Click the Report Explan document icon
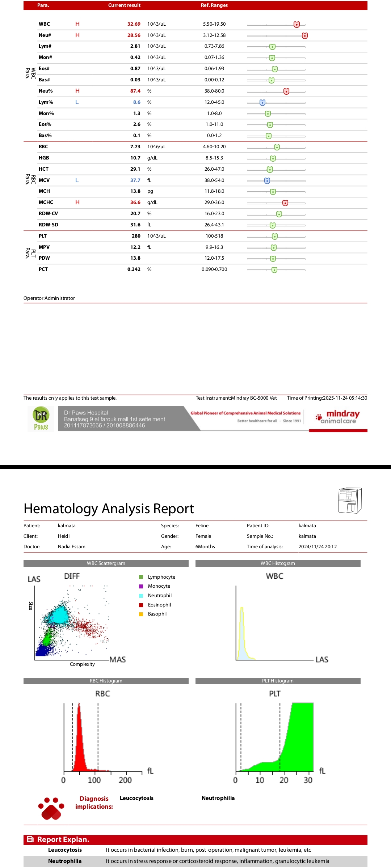 click(x=31, y=839)
